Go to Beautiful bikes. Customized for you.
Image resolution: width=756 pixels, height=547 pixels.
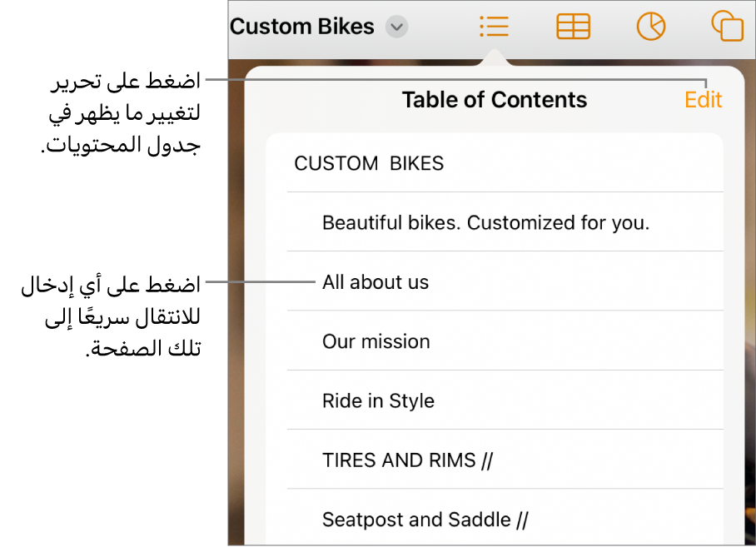[485, 223]
